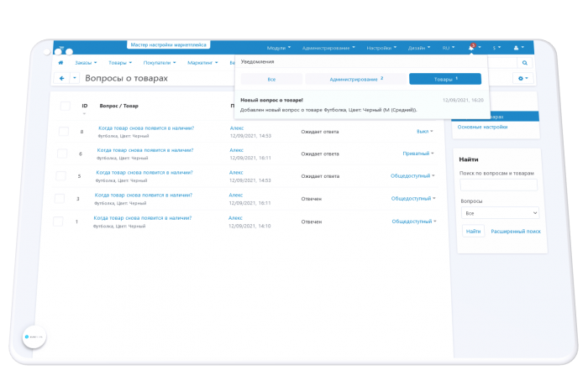Click the questions and products search field
This screenshot has width=588, height=391.
coord(498,185)
